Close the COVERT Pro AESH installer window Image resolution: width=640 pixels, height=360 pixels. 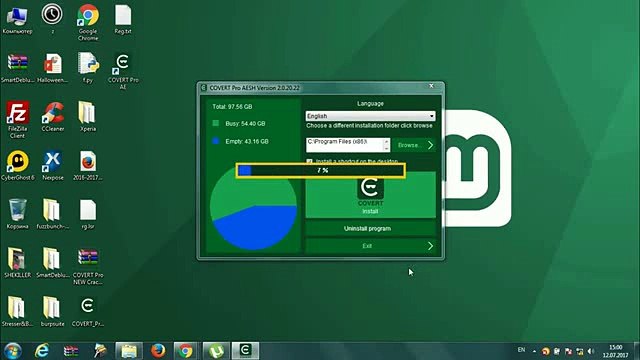pyautogui.click(x=431, y=86)
